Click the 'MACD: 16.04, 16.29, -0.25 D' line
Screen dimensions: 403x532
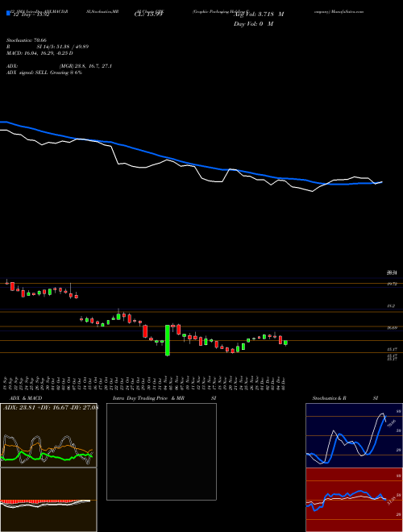[x=39, y=53]
